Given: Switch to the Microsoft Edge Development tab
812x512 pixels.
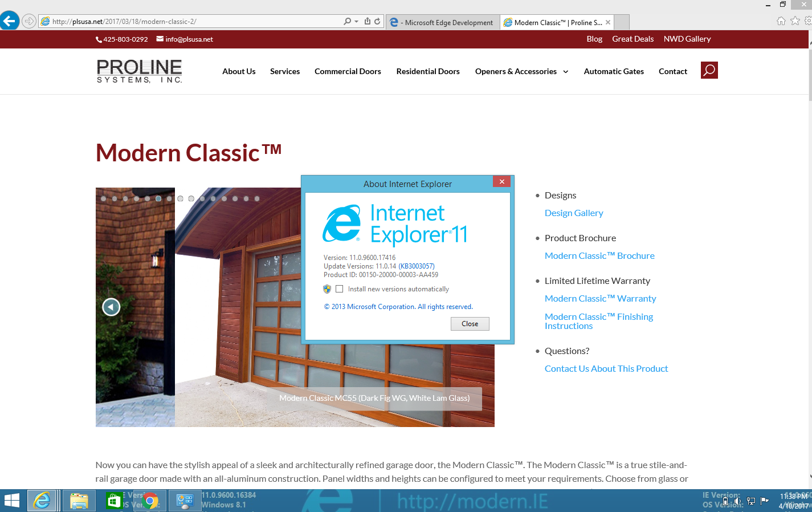Looking at the screenshot, I should click(x=442, y=22).
